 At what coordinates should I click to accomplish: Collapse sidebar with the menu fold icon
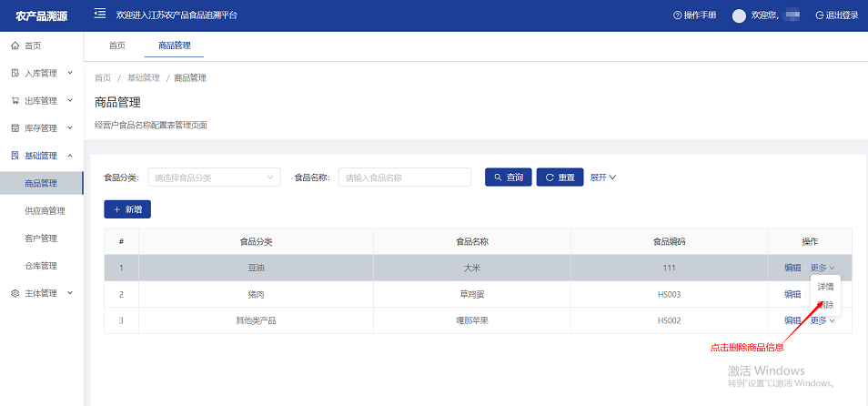pyautogui.click(x=100, y=15)
